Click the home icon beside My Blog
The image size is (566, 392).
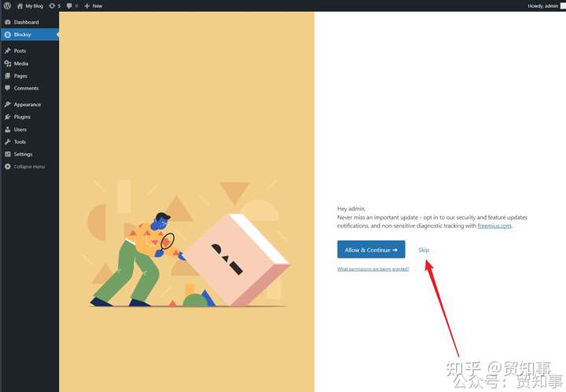(x=20, y=5)
